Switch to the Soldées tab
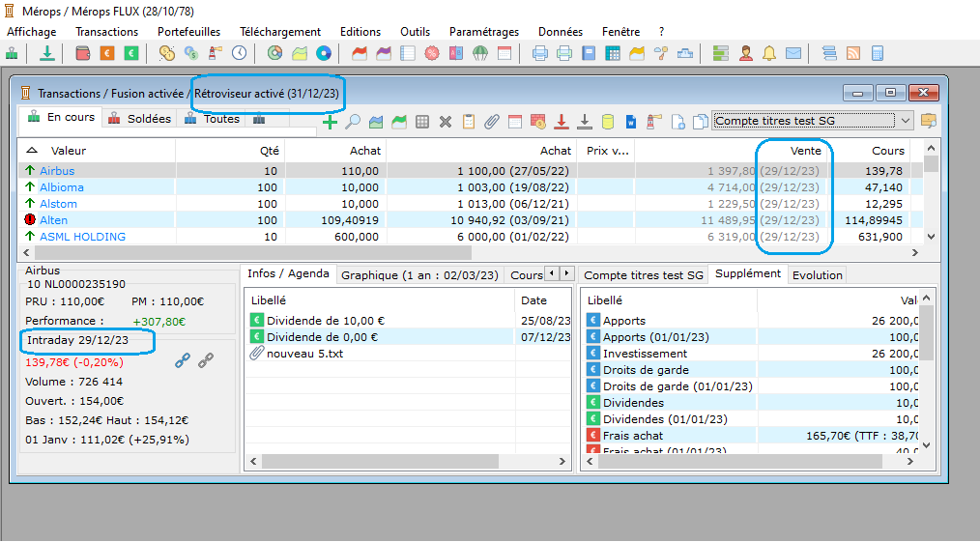The height and width of the screenshot is (542, 980). point(140,119)
